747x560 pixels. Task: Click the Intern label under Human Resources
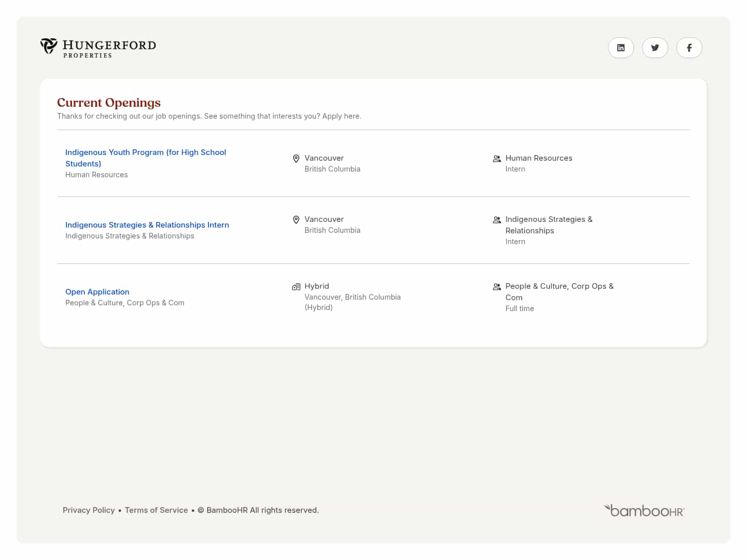pos(515,169)
